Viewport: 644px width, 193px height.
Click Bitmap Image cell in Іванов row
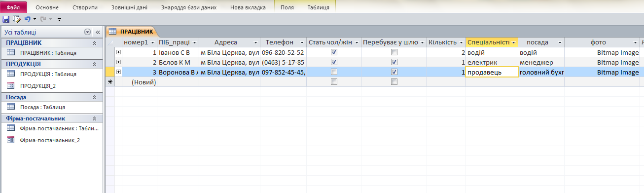click(602, 52)
